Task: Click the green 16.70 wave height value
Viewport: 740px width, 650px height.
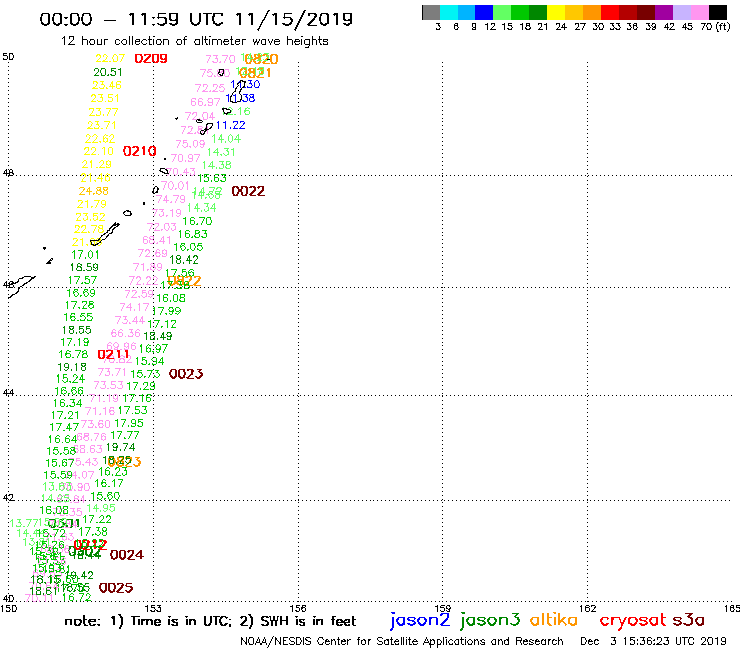Action: point(197,221)
